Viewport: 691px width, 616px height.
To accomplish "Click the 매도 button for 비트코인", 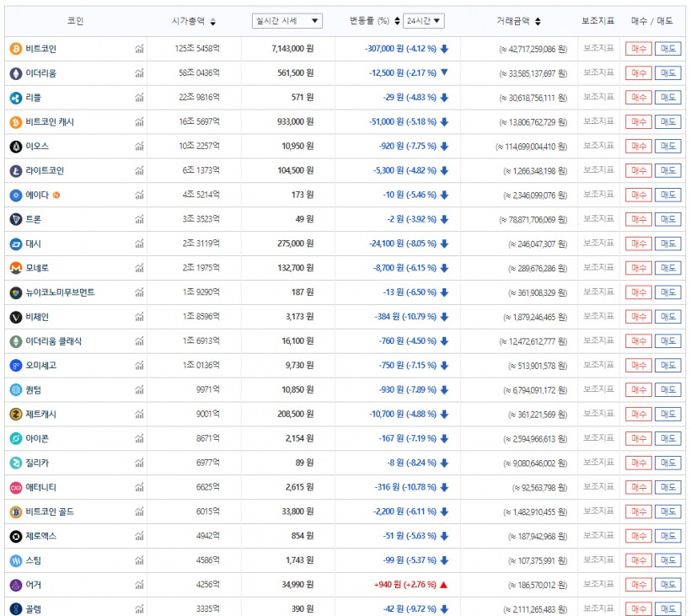I will (x=667, y=49).
